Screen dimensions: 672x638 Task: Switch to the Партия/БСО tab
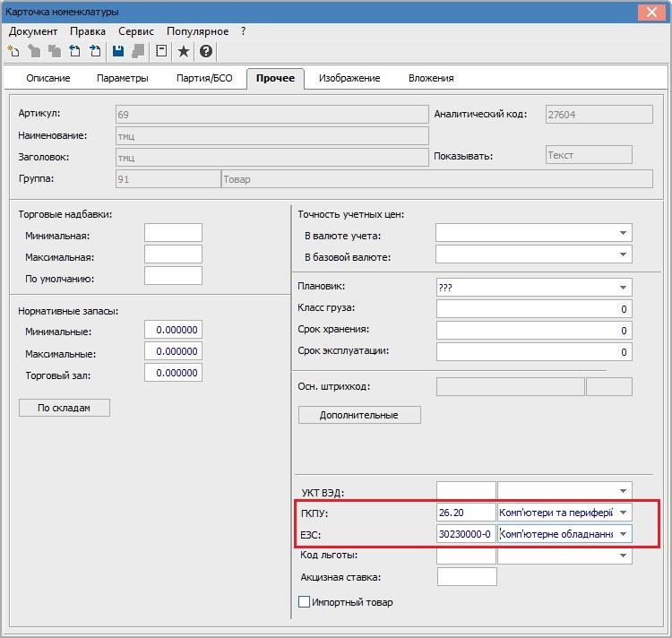coord(204,78)
